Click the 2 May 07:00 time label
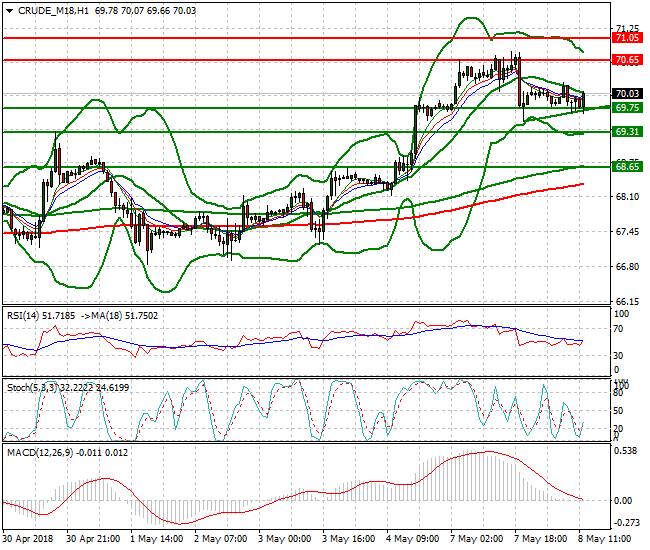Viewport: 650px width, 550px height. [221, 539]
